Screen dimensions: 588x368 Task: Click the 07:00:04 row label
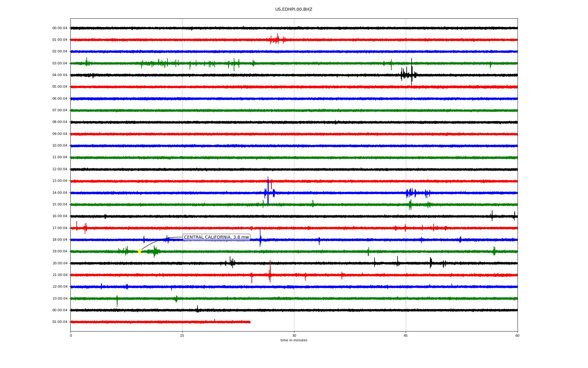coord(60,110)
